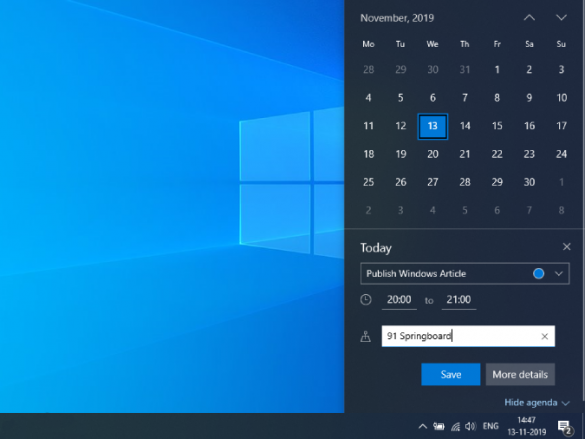This screenshot has width=585, height=439.
Task: Select November 20 on the calendar
Action: coord(432,154)
